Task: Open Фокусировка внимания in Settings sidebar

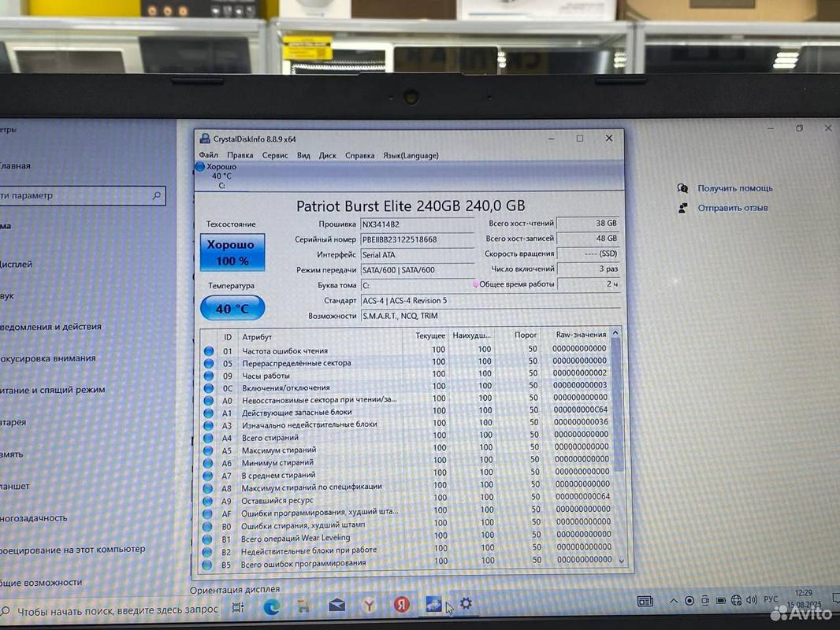Action: coord(48,358)
